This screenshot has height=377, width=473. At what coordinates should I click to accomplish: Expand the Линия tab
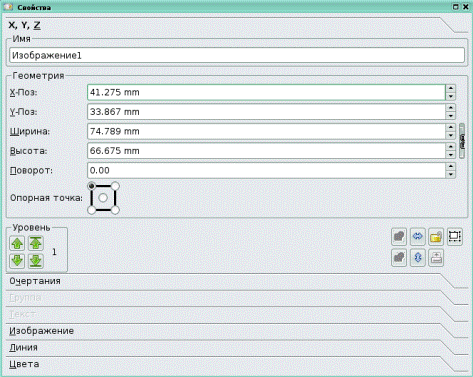coord(237,348)
